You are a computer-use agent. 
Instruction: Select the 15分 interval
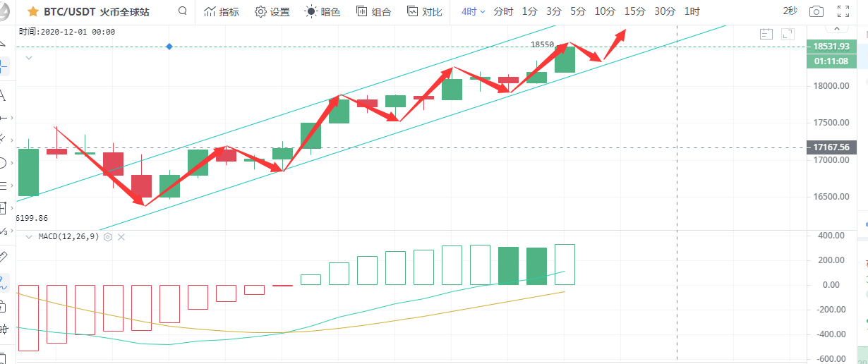pyautogui.click(x=634, y=11)
